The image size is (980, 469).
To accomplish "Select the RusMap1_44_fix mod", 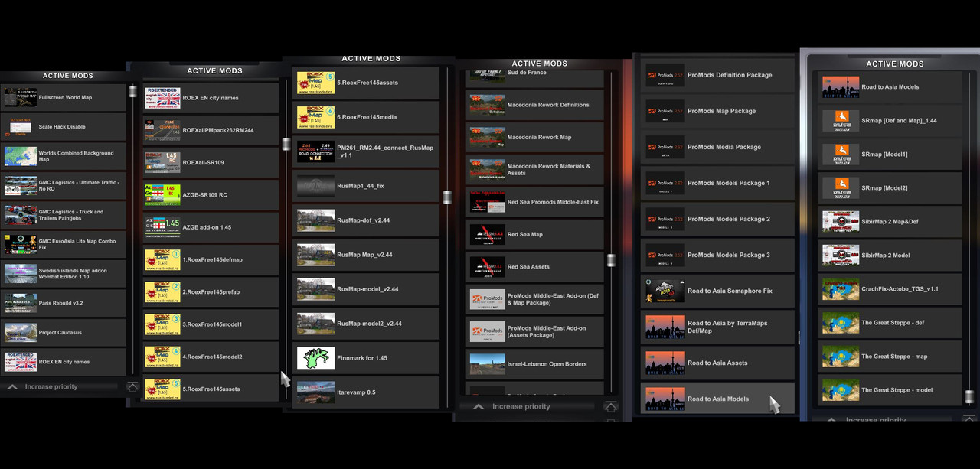I will 366,185.
